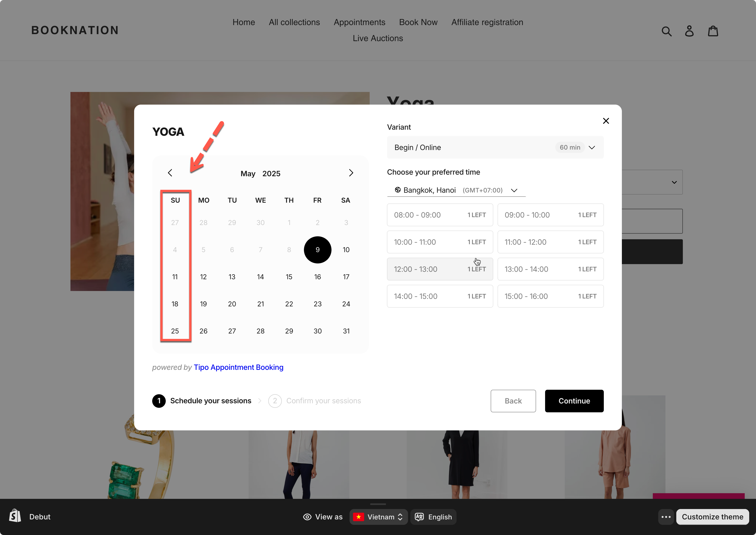Click the Customize theme button
Viewport: 756px width, 535px height.
712,516
